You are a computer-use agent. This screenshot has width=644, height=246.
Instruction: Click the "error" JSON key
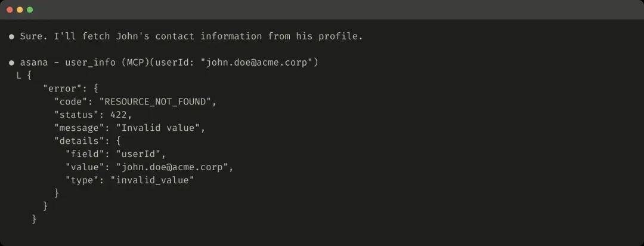[62, 89]
